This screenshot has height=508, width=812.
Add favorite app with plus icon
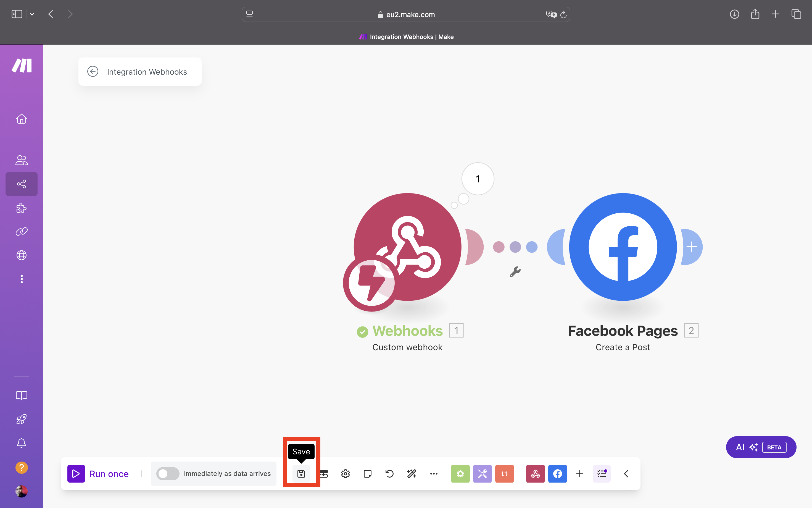(580, 474)
